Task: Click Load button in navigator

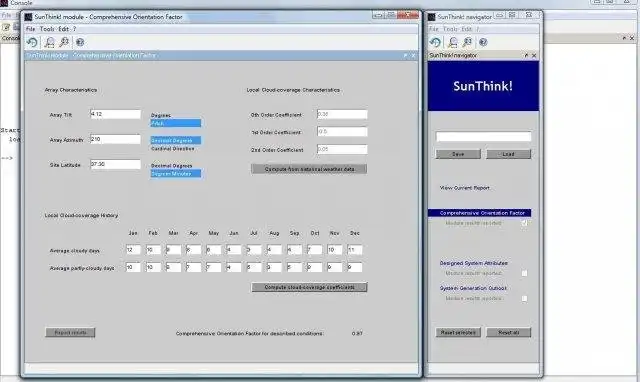Action: (508, 154)
